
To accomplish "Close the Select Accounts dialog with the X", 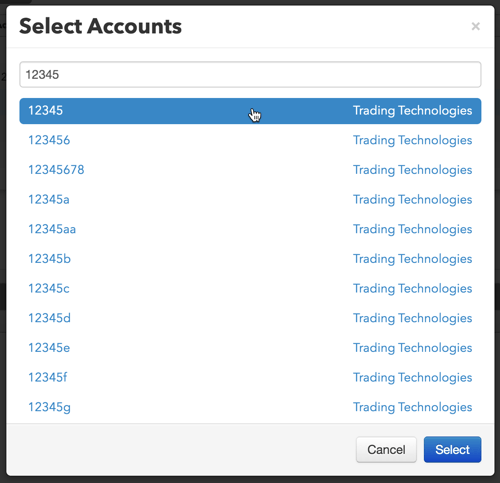I will coord(476,26).
